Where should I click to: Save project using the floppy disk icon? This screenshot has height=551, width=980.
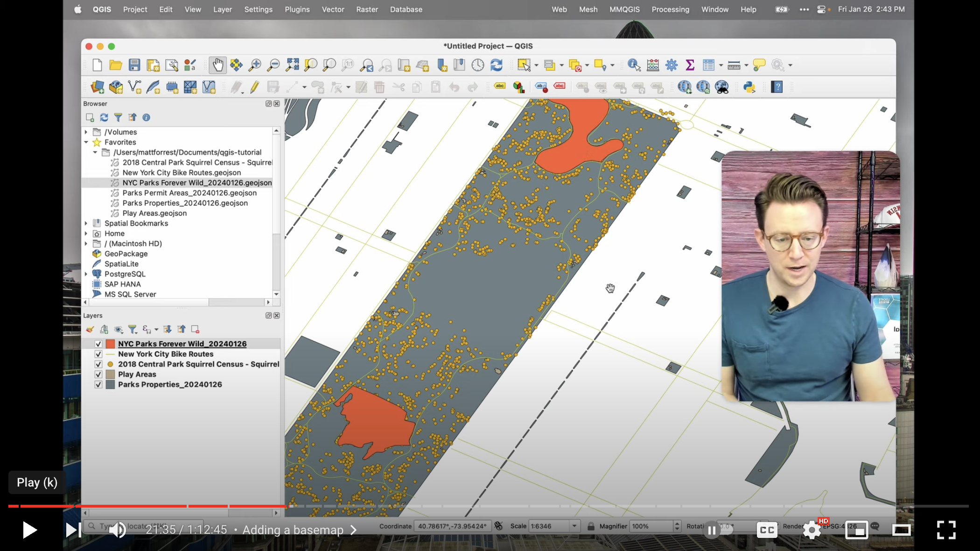pyautogui.click(x=134, y=65)
